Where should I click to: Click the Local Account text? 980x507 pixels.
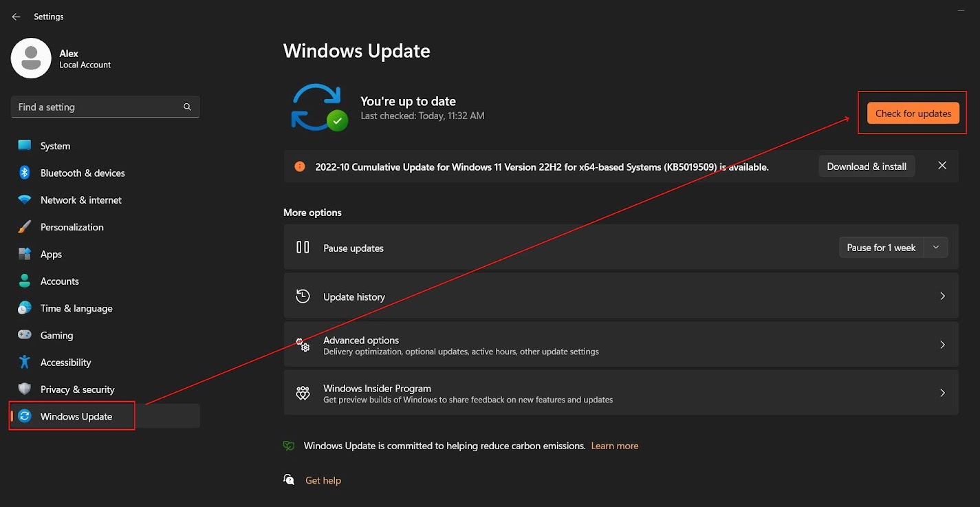coord(85,65)
